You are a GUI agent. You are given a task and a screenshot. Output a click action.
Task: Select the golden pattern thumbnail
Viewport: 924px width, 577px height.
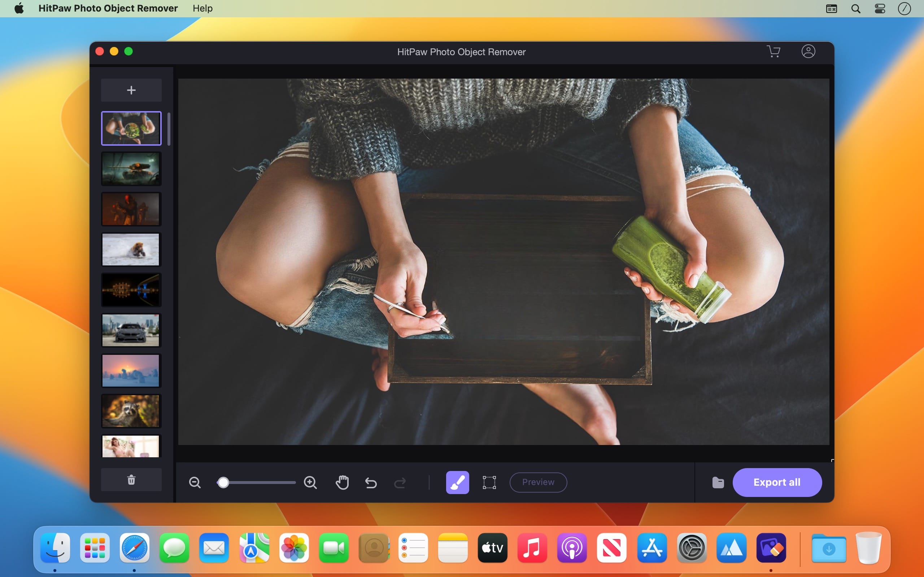130,288
